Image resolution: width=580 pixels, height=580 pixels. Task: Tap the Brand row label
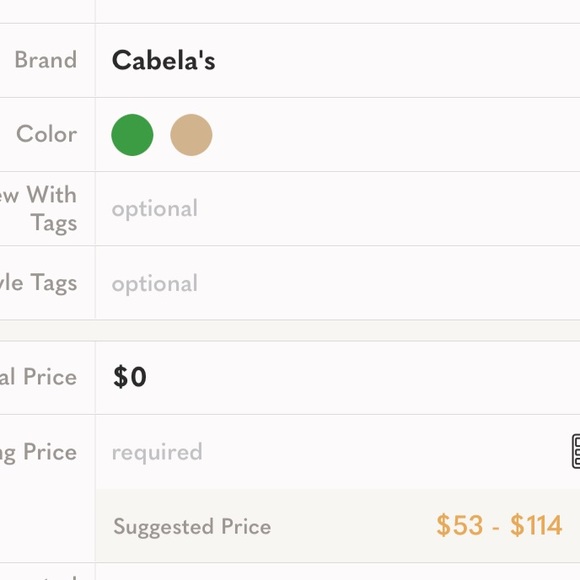click(x=46, y=60)
